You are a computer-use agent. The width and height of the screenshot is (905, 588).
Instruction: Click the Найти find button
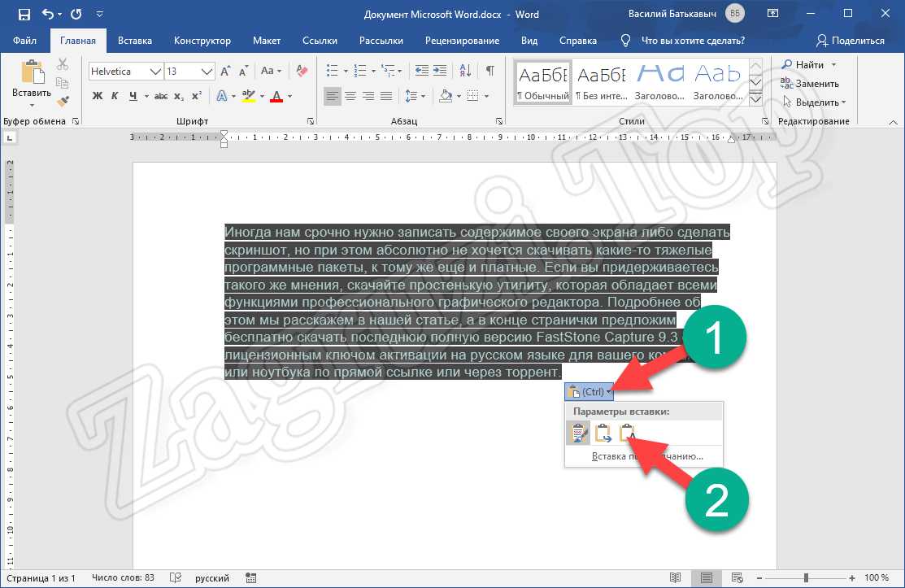(x=808, y=64)
